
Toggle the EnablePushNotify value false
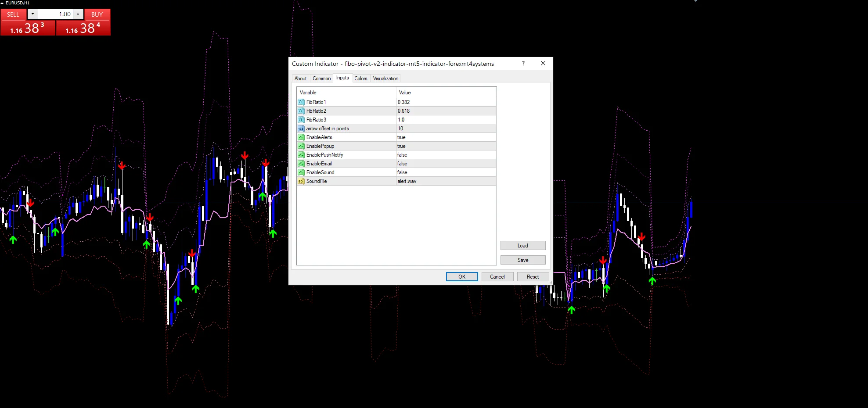(446, 155)
